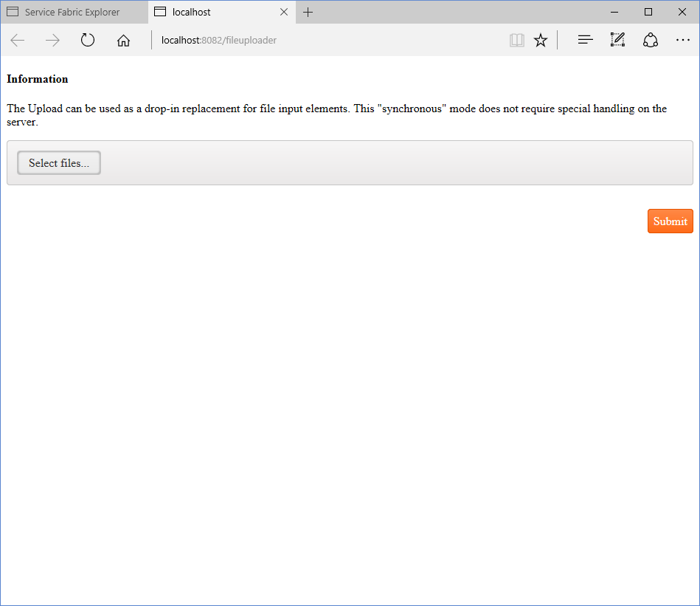Viewport: 700px width, 606px height.
Task: Select the localhost tab
Action: pyautogui.click(x=214, y=13)
